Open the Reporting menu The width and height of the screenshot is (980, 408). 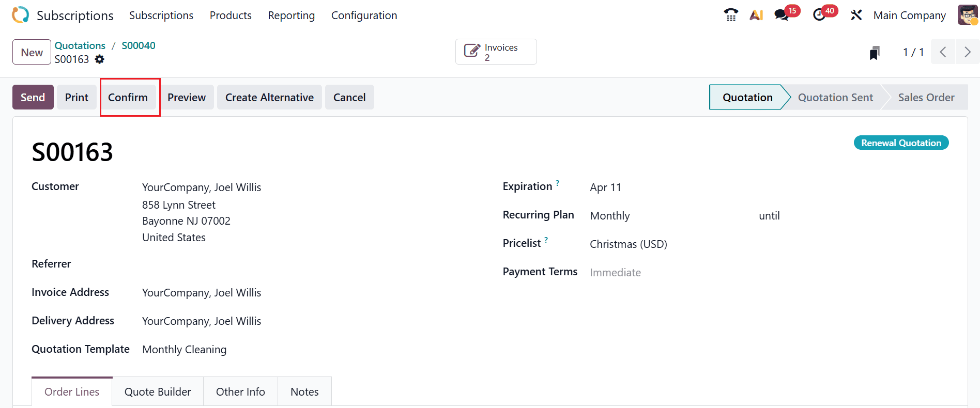(291, 15)
